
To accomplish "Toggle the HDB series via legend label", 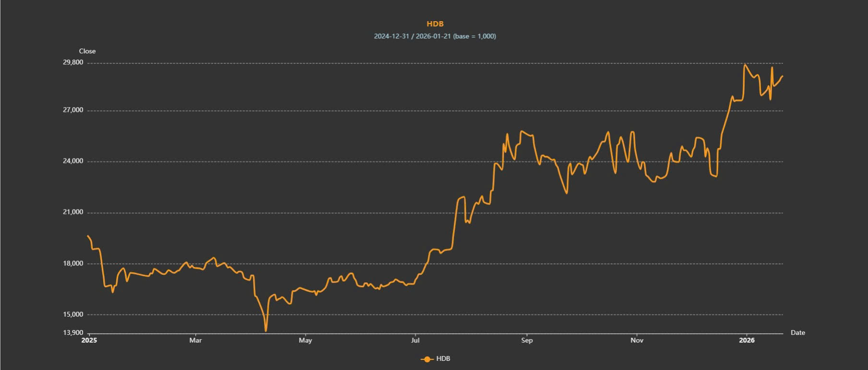I will click(443, 359).
